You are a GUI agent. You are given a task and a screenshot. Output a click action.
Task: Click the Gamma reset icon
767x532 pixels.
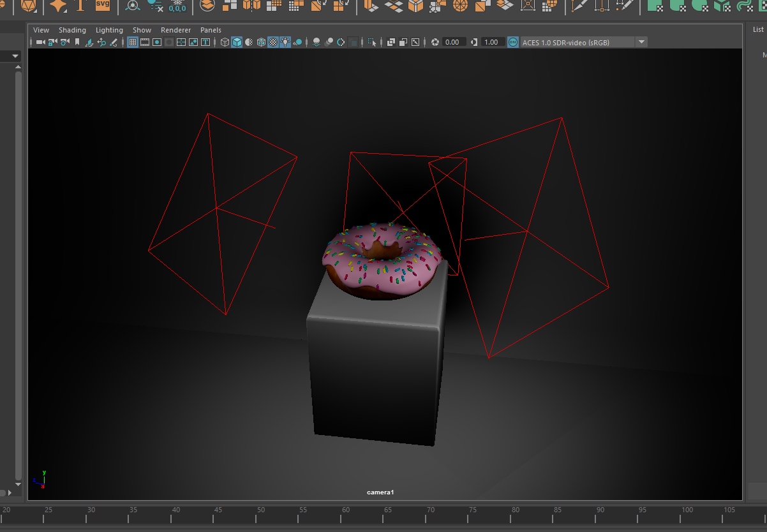[x=473, y=42]
